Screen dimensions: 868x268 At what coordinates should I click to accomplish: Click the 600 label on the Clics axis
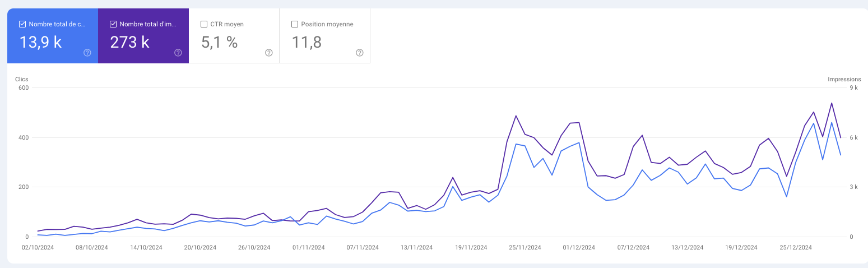24,88
